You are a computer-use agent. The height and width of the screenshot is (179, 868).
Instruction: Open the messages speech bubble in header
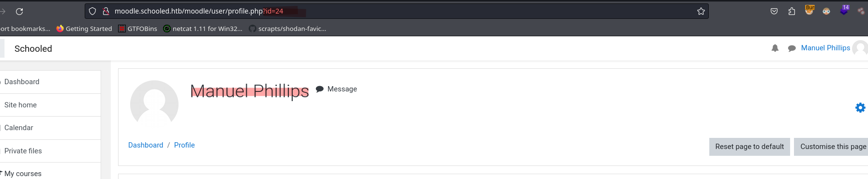(792, 48)
